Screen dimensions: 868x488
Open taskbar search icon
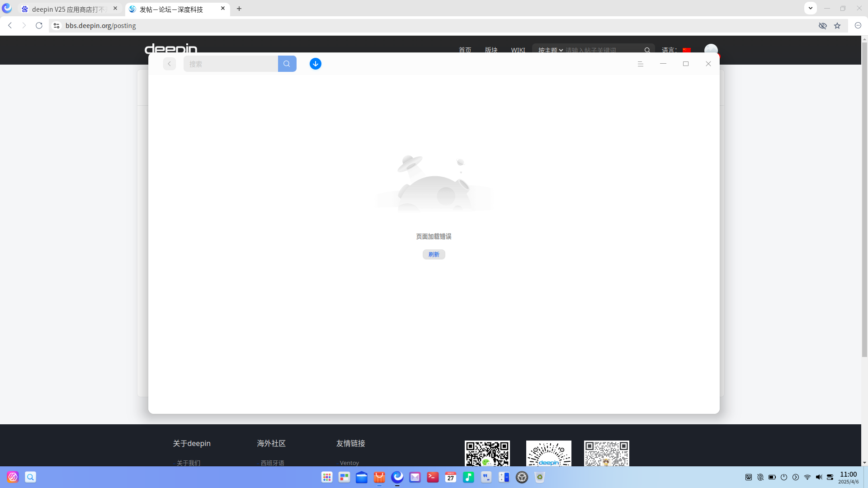point(30,477)
